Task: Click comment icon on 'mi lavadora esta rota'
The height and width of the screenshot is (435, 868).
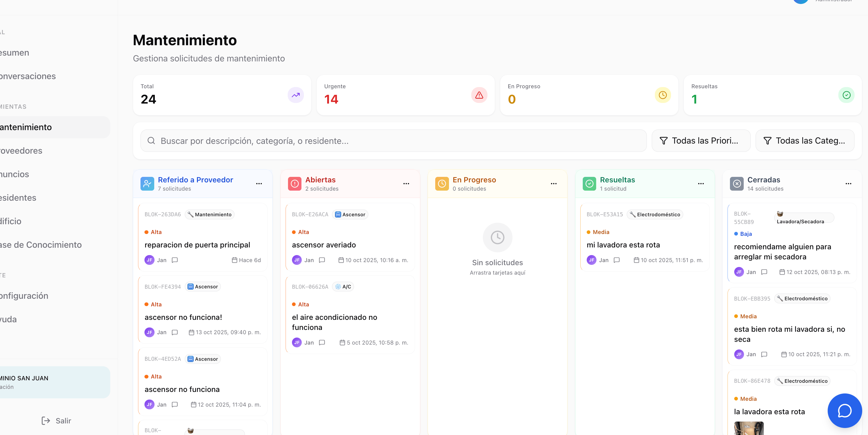Action: coord(617,260)
